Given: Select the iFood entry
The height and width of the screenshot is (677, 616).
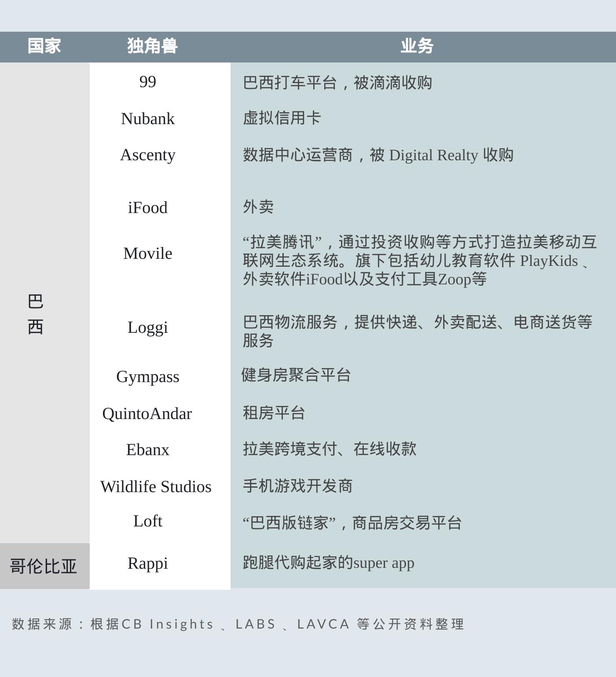Looking at the screenshot, I should tap(148, 207).
